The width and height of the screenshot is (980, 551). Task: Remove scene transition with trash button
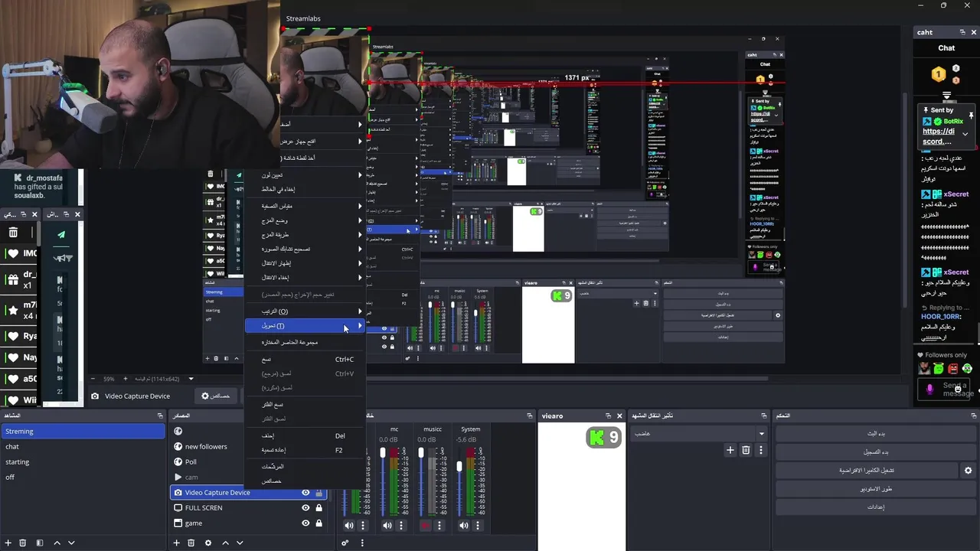tap(746, 450)
